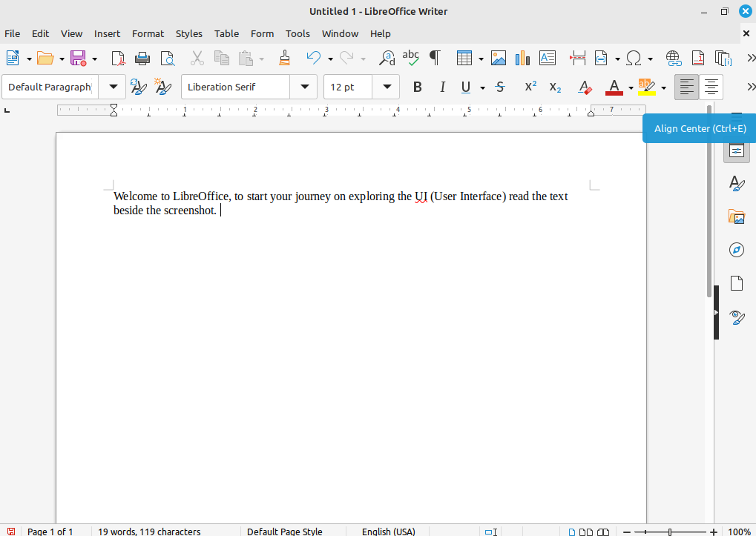Insert a Table using grid icon
This screenshot has height=536, width=756.
[x=464, y=59]
